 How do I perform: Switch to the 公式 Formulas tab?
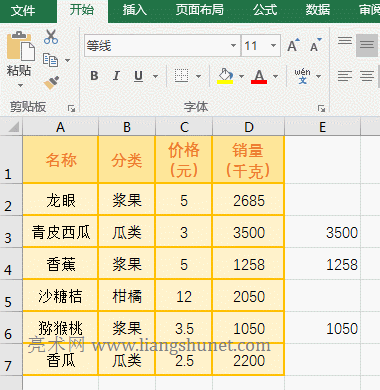265,10
